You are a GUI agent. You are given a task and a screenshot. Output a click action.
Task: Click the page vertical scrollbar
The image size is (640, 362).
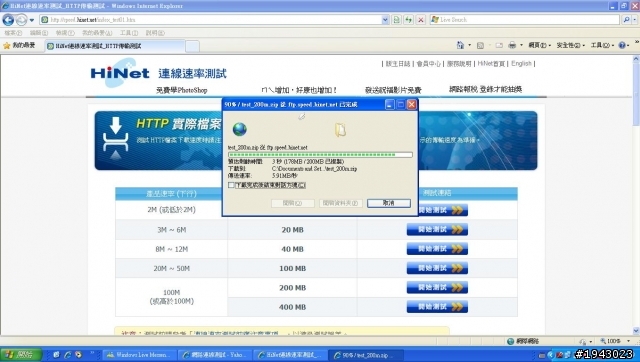(636, 195)
